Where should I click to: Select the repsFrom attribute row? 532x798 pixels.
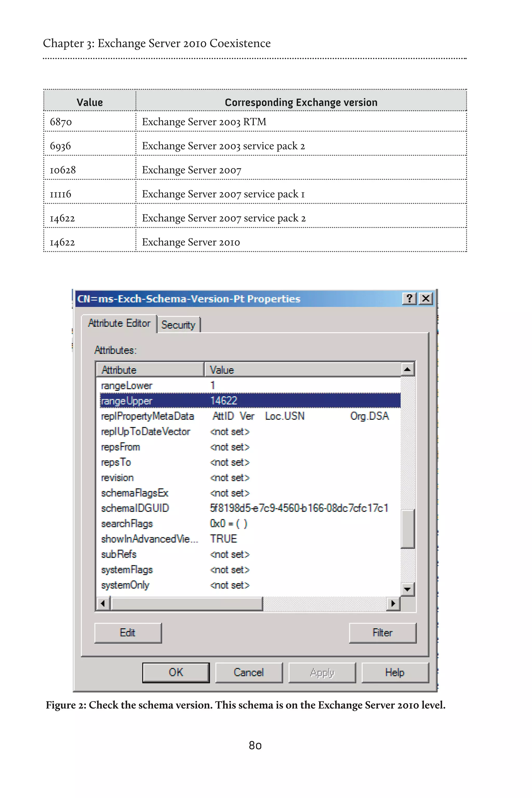point(250,447)
